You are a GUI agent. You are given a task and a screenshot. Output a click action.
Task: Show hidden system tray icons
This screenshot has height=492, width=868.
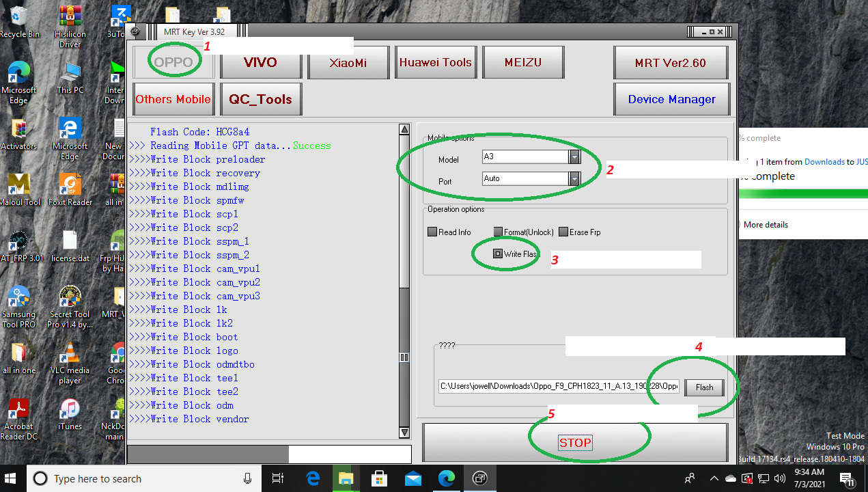point(714,478)
